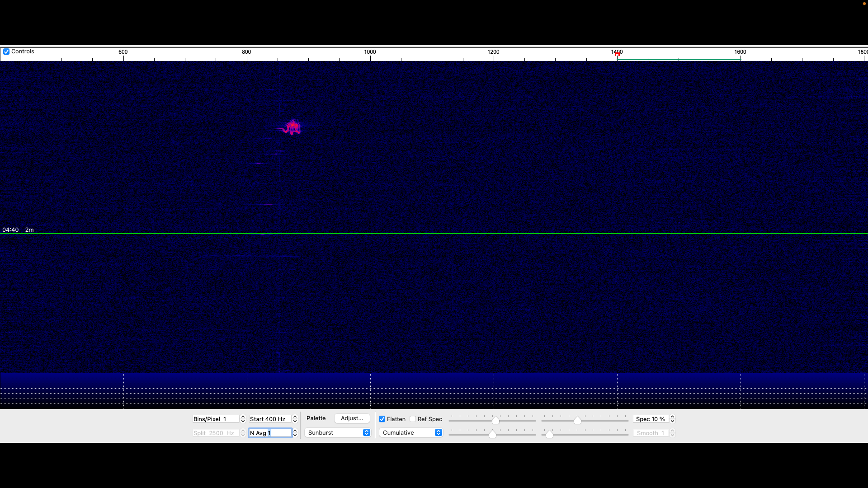Open the Cumulative spectrum mode dropdown

click(x=411, y=432)
